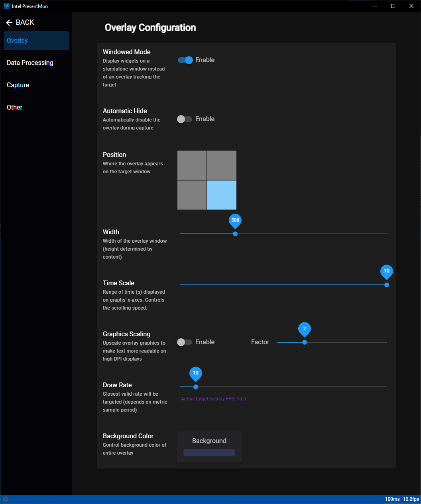Minimize the Intel PresentMon window

375,6
